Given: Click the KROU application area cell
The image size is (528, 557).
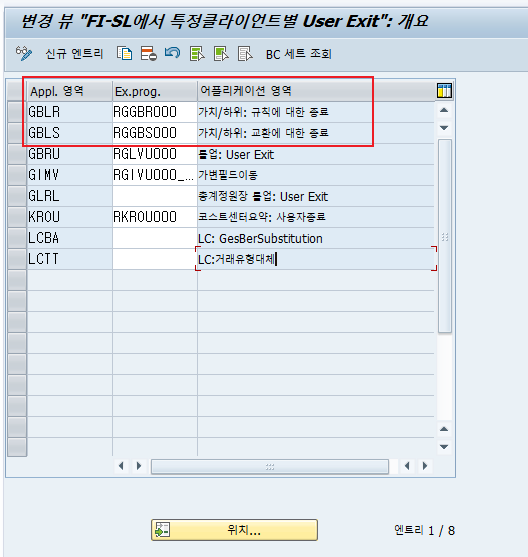Looking at the screenshot, I should click(x=70, y=217).
